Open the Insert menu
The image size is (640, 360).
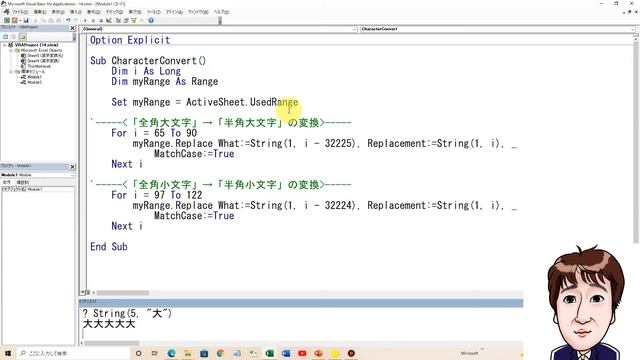76,12
